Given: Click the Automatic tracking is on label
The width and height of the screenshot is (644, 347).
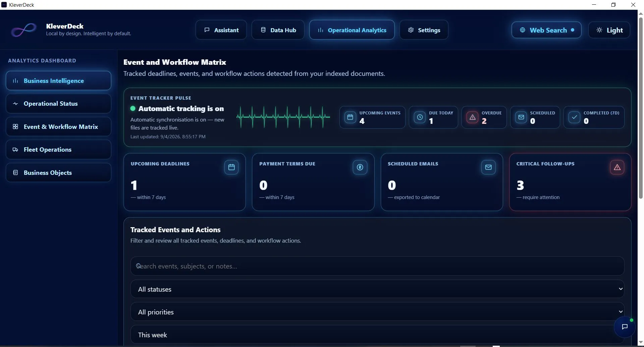Looking at the screenshot, I should [x=181, y=108].
